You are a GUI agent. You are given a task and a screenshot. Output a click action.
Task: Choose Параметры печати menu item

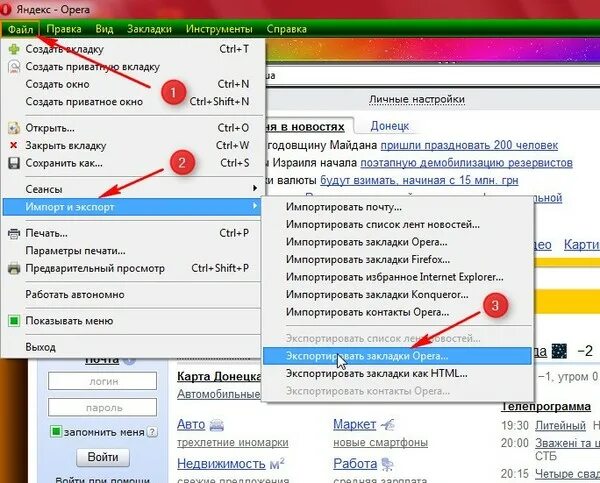point(132,251)
